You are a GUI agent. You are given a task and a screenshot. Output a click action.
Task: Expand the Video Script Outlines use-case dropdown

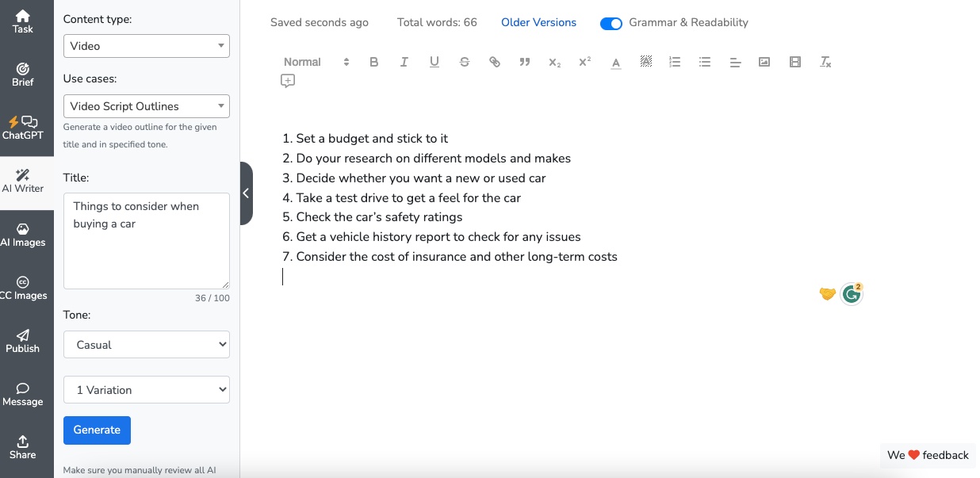(147, 106)
